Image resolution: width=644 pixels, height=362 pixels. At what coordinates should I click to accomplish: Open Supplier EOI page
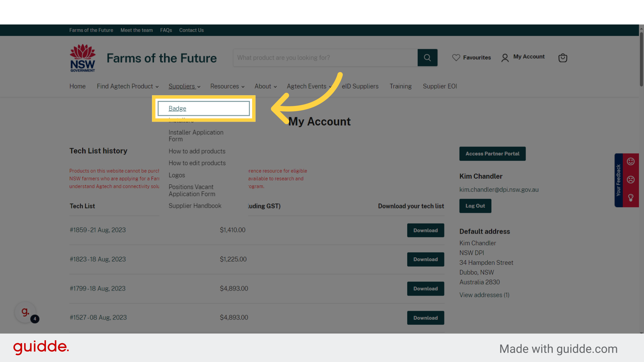point(440,86)
